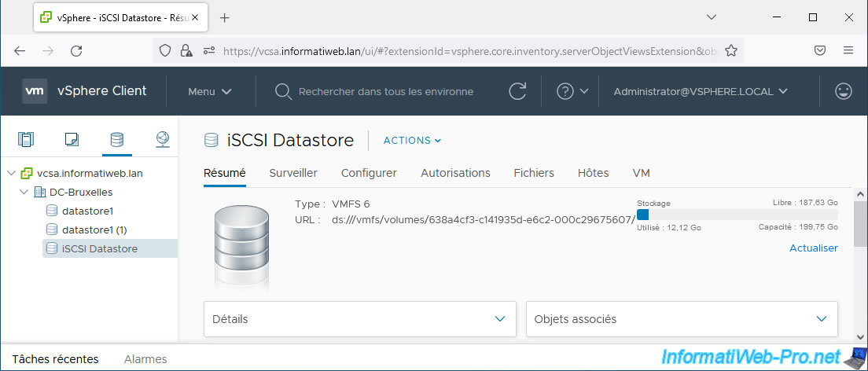The image size is (868, 371).
Task: Click the smiley feedback icon
Action: (x=844, y=91)
